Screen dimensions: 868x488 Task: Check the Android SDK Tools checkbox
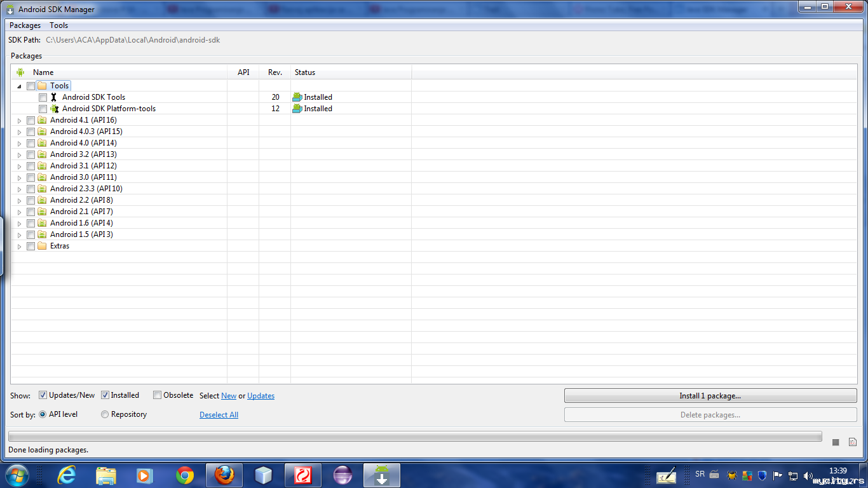43,98
